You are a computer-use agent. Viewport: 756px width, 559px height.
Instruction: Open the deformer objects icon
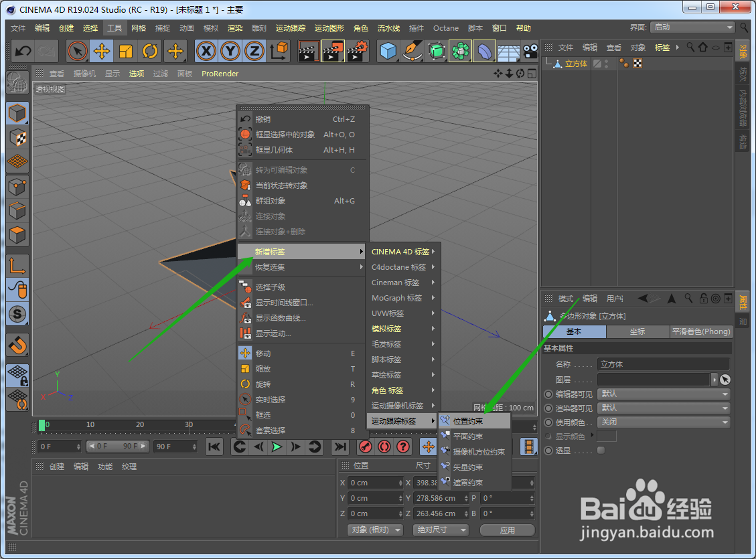485,51
